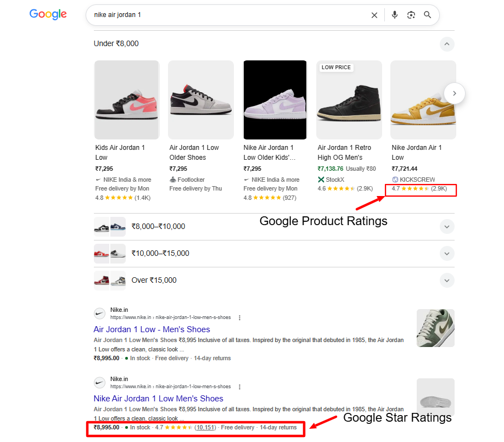504x442 pixels.
Task: Open more options for second Nike.in result
Action: pyautogui.click(x=239, y=387)
